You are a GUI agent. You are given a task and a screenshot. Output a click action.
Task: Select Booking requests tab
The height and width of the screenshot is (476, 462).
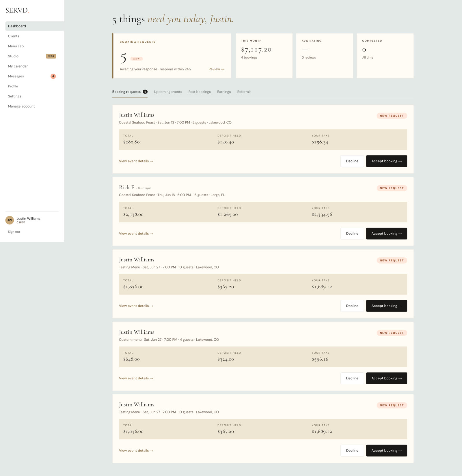point(130,92)
